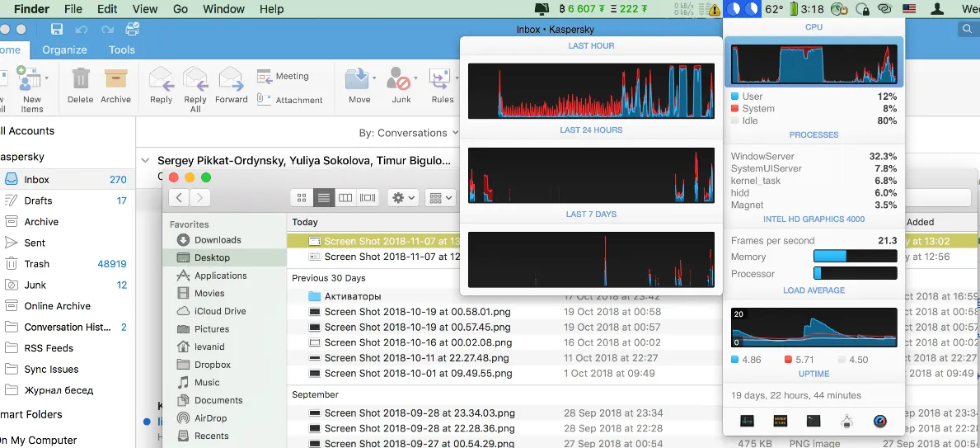Open Outlook search with the magnifier icon
The height and width of the screenshot is (448, 980).
[x=968, y=29]
